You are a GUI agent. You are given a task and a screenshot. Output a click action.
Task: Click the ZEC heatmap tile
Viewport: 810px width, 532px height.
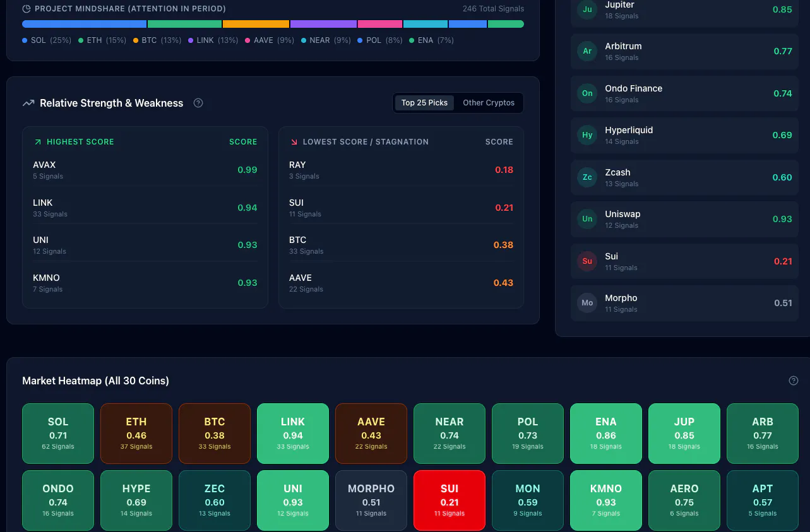[x=215, y=500]
